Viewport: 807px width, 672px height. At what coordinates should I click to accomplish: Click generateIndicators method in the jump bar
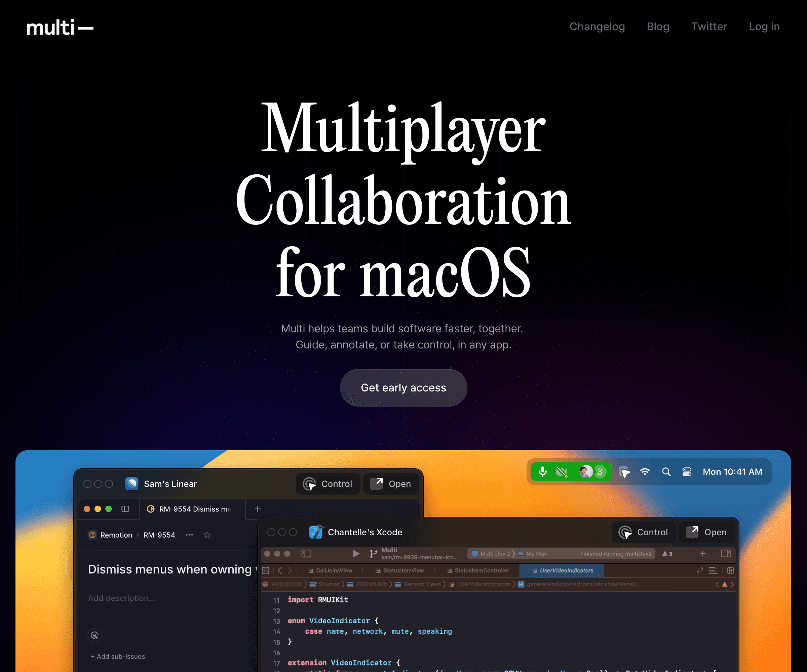[x=577, y=584]
